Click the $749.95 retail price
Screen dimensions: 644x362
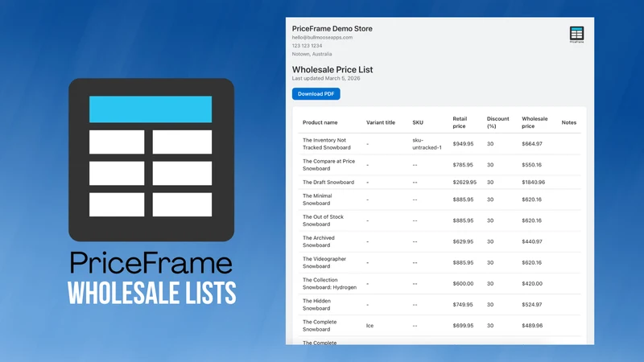pos(463,305)
